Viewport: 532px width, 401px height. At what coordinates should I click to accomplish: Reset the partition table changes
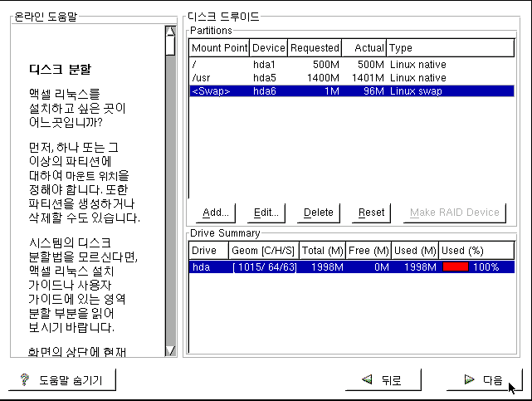tap(371, 213)
